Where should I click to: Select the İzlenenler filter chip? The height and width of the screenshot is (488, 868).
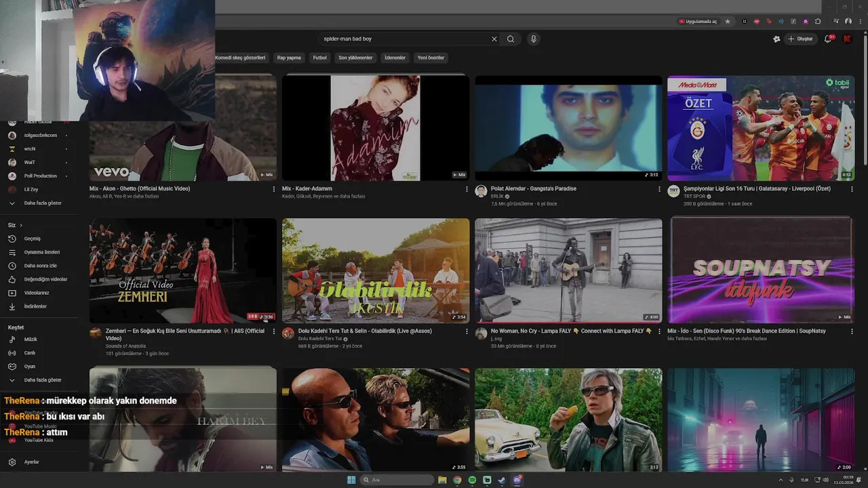point(395,58)
